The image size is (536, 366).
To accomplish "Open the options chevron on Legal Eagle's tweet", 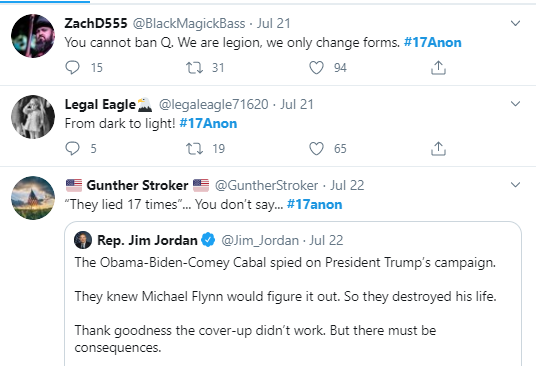I will [515, 104].
